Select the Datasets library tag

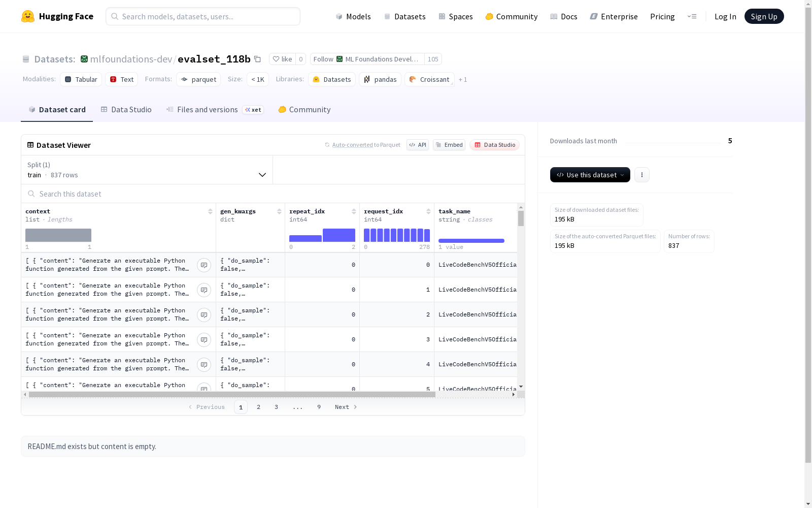click(332, 79)
